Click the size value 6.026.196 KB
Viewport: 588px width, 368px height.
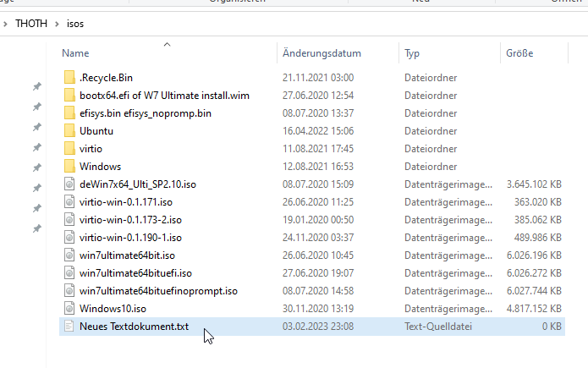coord(534,255)
